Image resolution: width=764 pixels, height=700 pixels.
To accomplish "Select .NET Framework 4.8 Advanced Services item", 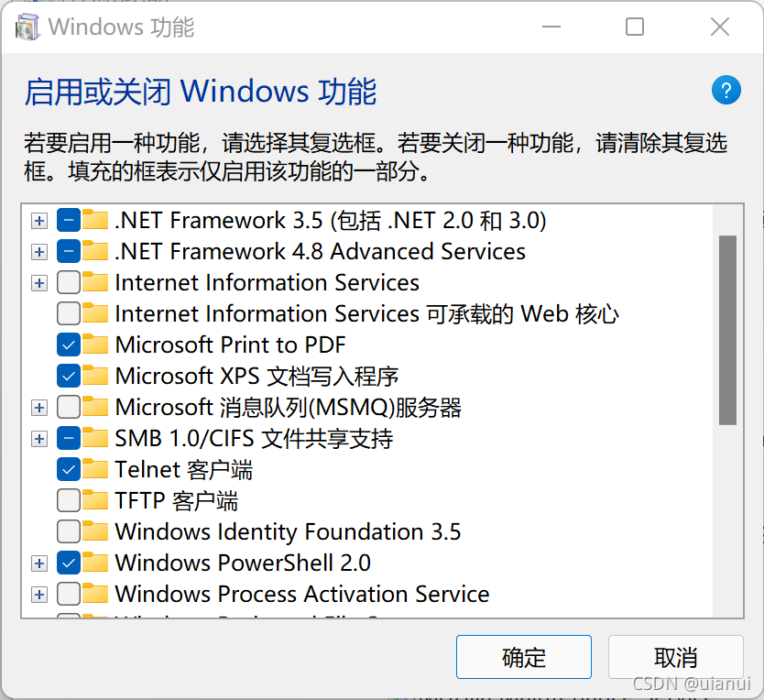I will 320,251.
